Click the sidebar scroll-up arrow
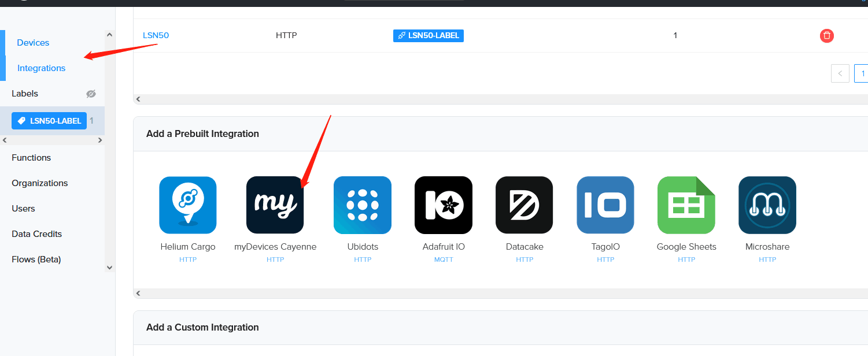This screenshot has width=868, height=356. click(x=110, y=35)
